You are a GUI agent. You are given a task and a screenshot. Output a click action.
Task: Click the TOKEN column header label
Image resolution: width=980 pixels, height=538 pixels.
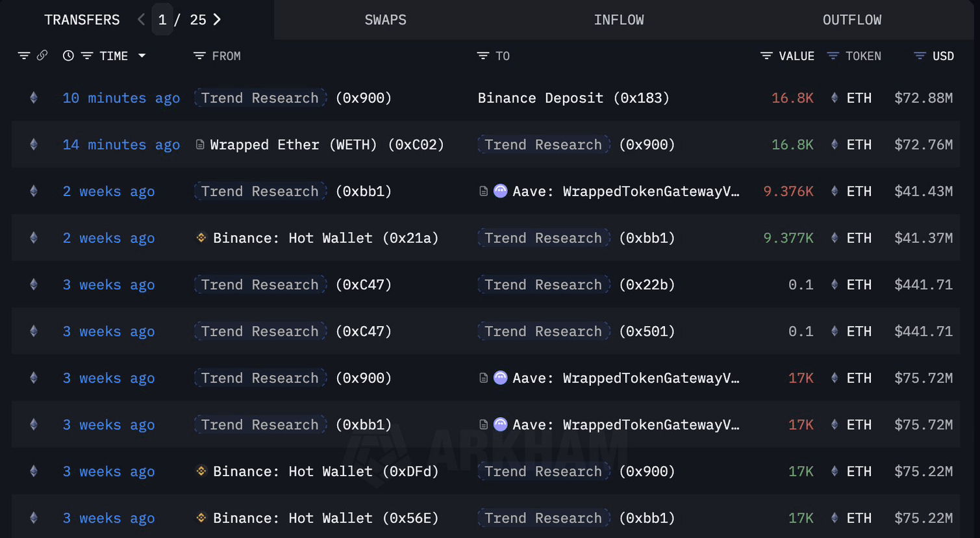[863, 57]
